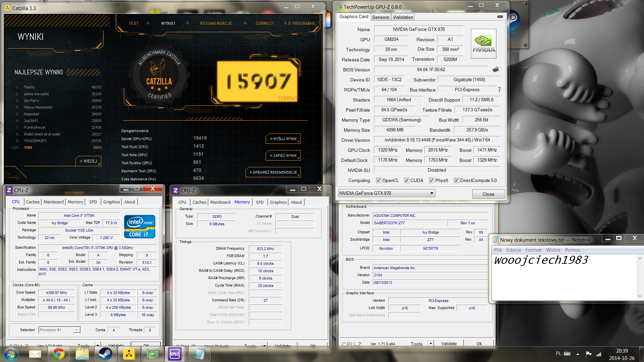Viewport: 644px width, 362px height.
Task: Toggle the PhysX checkbox
Action: tap(432, 180)
